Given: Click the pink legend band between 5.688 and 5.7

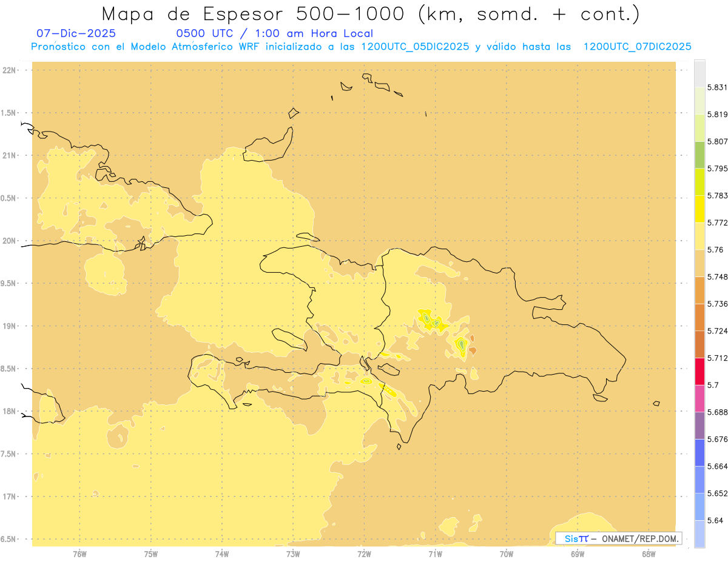Looking at the screenshot, I should [x=699, y=398].
